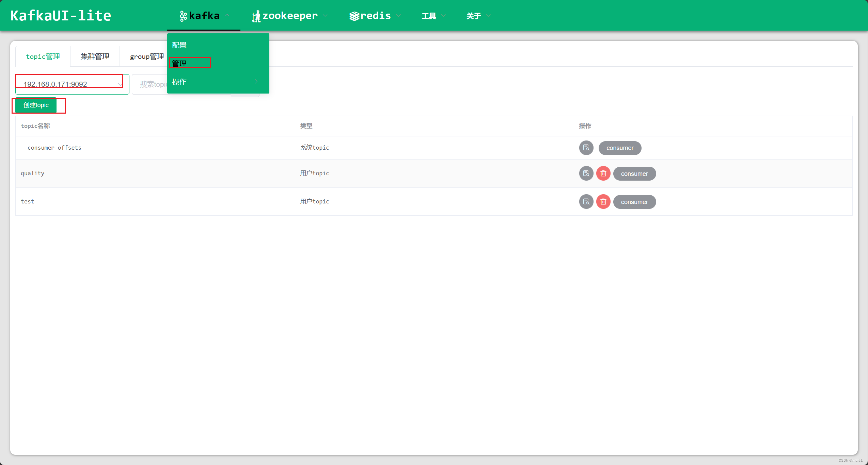
Task: Open the 关于 navigation menu
Action: (x=478, y=16)
